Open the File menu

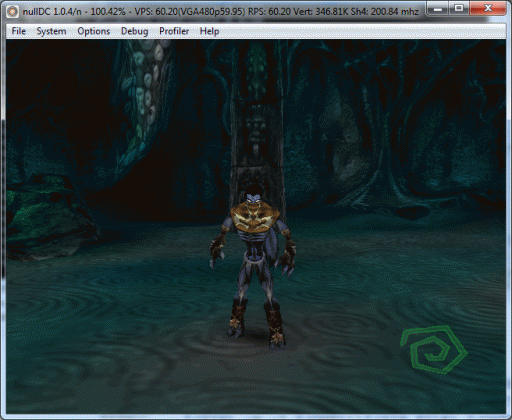coord(19,31)
